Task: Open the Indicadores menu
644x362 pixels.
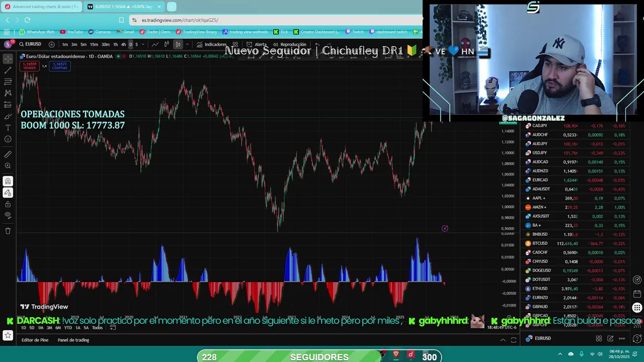Action: (212, 44)
